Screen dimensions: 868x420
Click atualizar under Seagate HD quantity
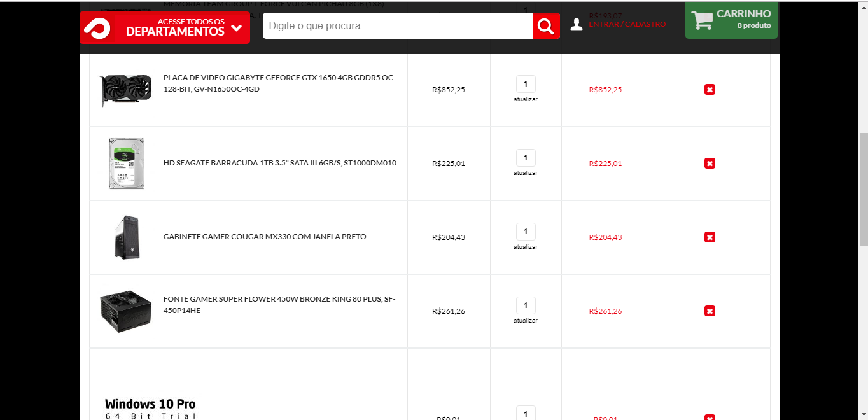coord(526,173)
